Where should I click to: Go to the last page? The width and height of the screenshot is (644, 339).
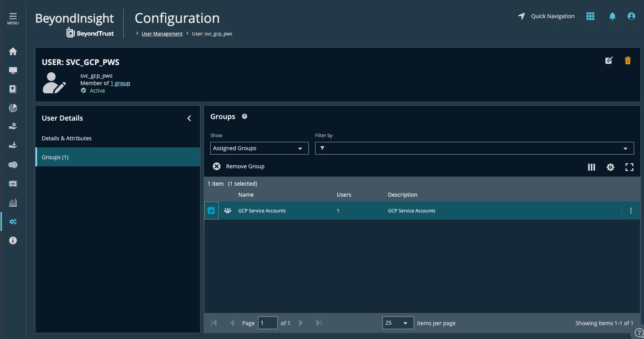[319, 323]
